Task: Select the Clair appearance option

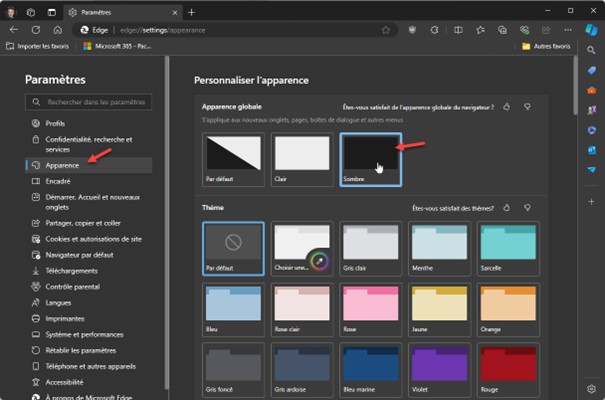Action: tap(301, 159)
